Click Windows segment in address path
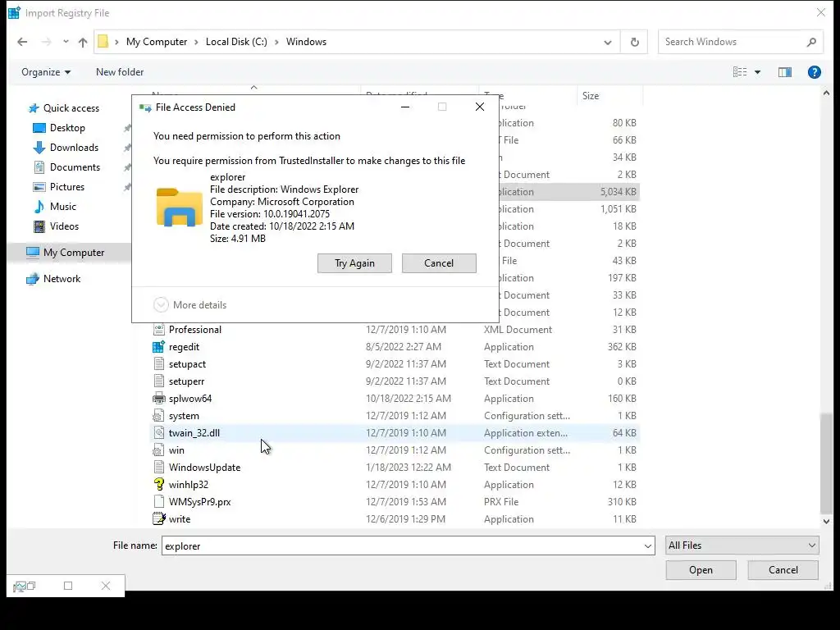The height and width of the screenshot is (630, 840). [306, 42]
